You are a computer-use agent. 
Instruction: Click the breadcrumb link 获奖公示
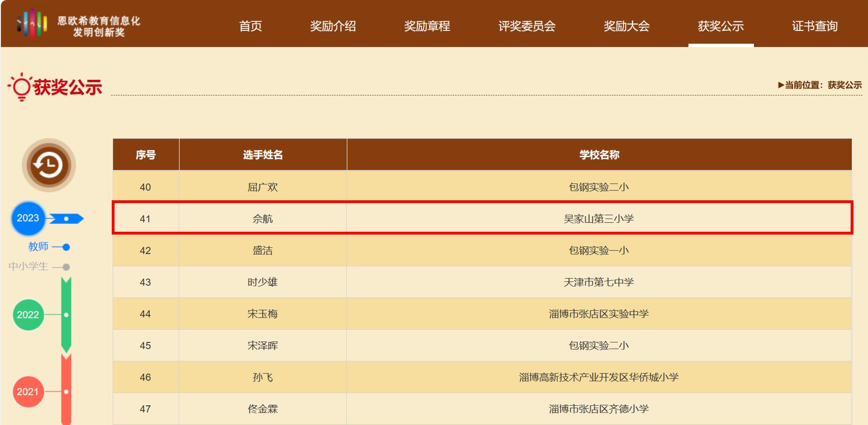point(845,85)
